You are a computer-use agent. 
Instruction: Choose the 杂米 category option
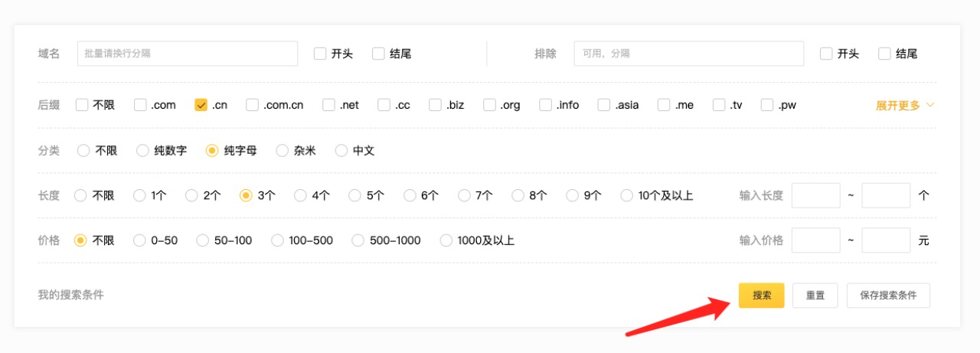(x=282, y=151)
